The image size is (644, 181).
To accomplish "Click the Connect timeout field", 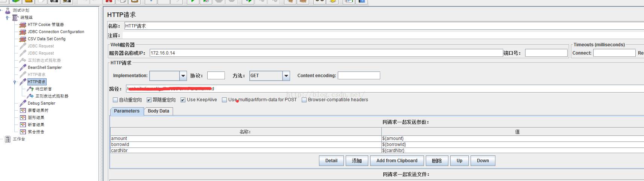I will click(614, 53).
